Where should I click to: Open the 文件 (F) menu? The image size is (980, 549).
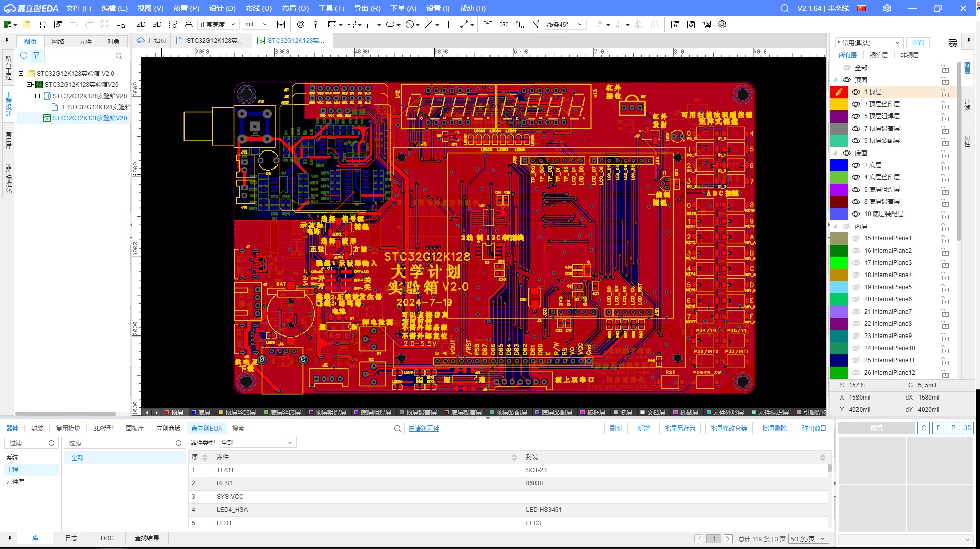coord(79,8)
